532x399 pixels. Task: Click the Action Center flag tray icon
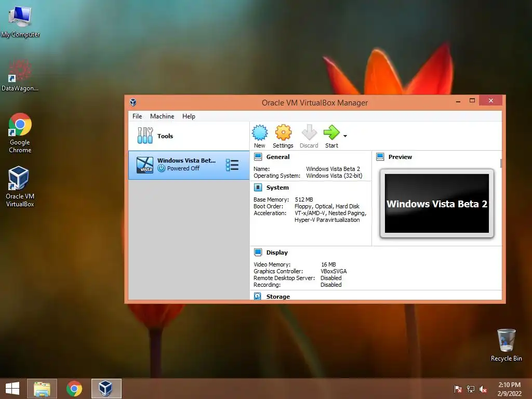click(458, 389)
